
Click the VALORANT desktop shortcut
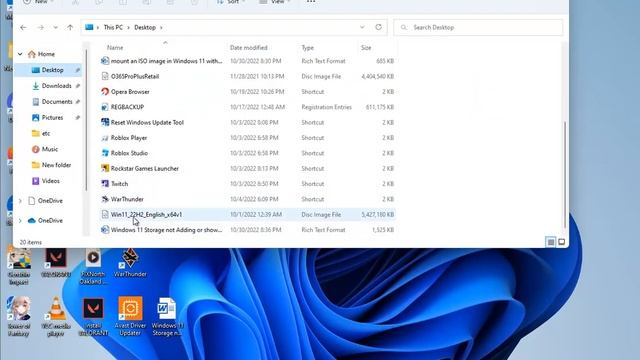pyautogui.click(x=56, y=263)
